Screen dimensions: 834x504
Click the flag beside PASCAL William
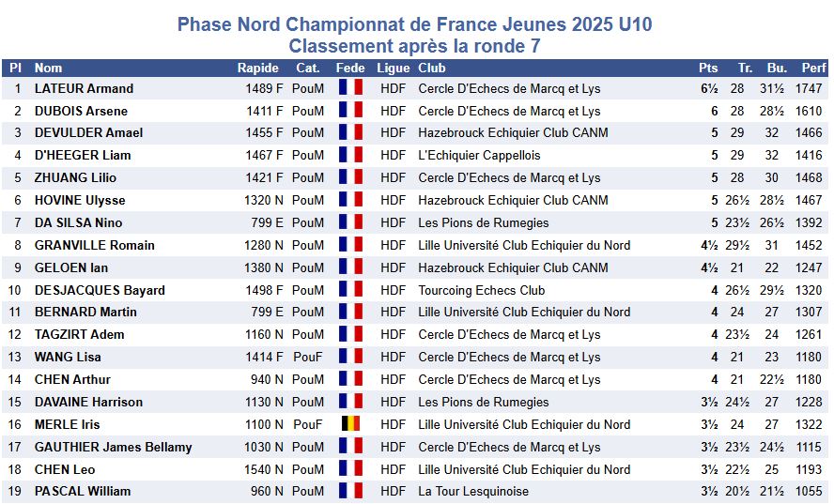(x=350, y=491)
